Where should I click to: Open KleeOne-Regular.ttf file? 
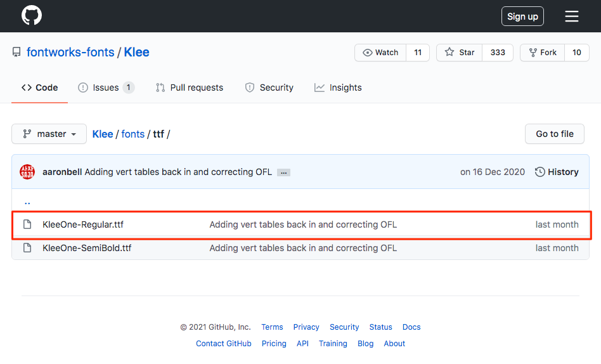point(83,224)
